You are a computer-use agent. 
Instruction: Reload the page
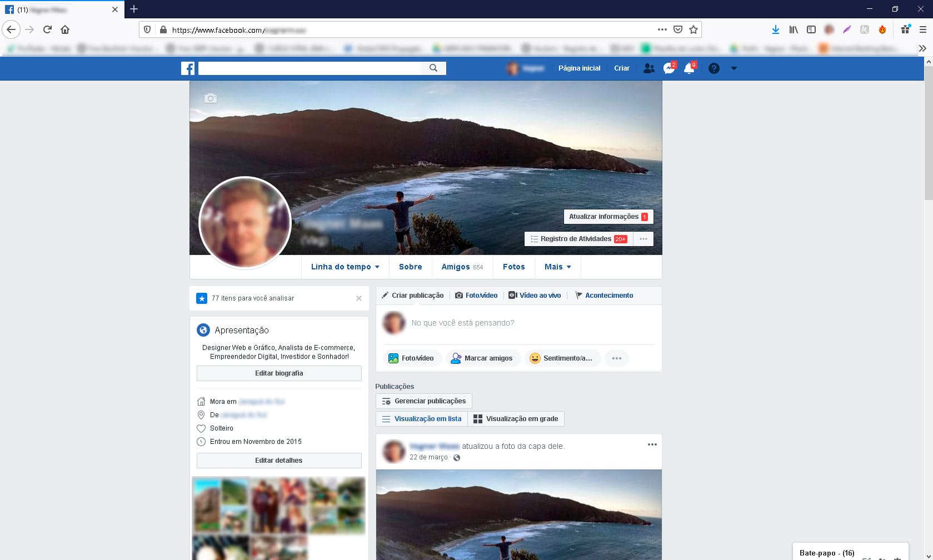47,29
